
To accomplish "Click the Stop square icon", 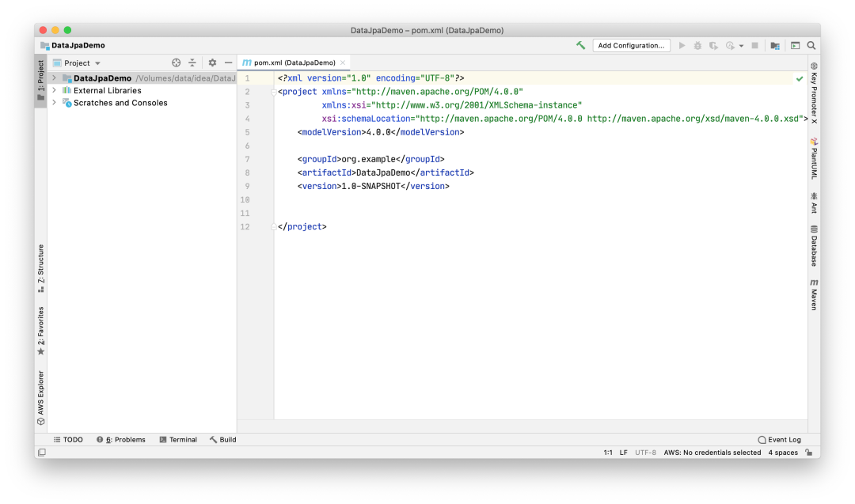I will click(754, 45).
